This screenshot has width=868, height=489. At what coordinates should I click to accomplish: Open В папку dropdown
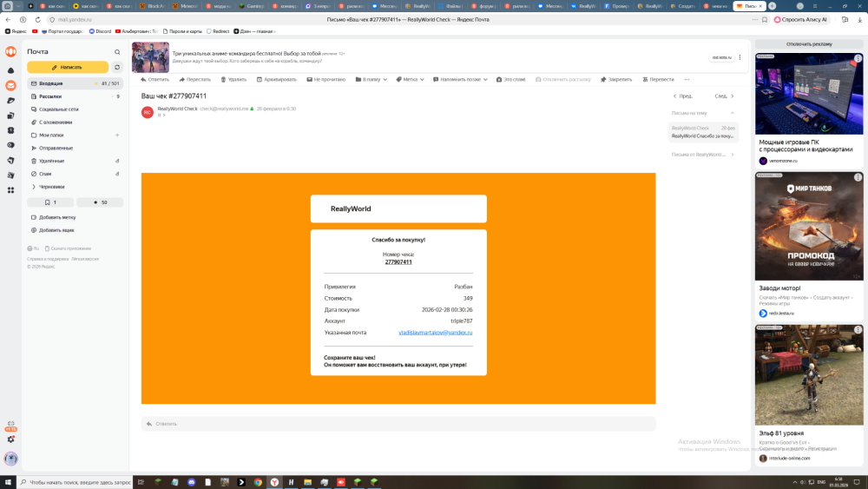[372, 80]
